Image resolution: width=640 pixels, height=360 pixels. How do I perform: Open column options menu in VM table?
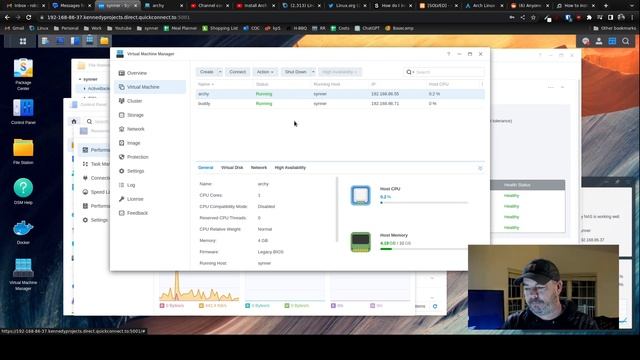(482, 84)
